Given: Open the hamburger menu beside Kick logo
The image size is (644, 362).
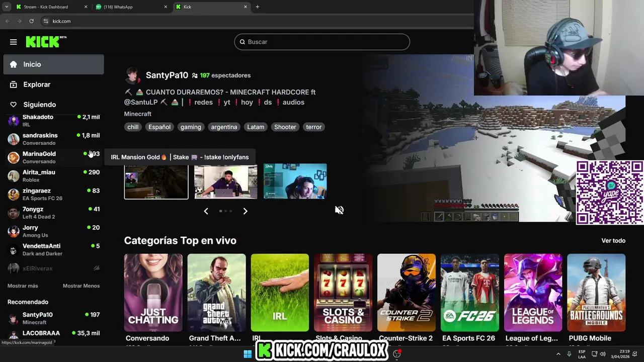Looking at the screenshot, I should [14, 42].
